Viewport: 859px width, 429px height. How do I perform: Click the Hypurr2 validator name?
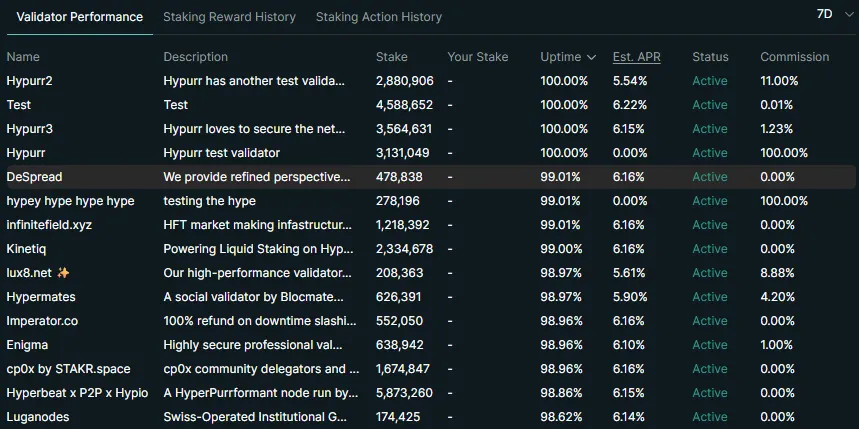[30, 81]
